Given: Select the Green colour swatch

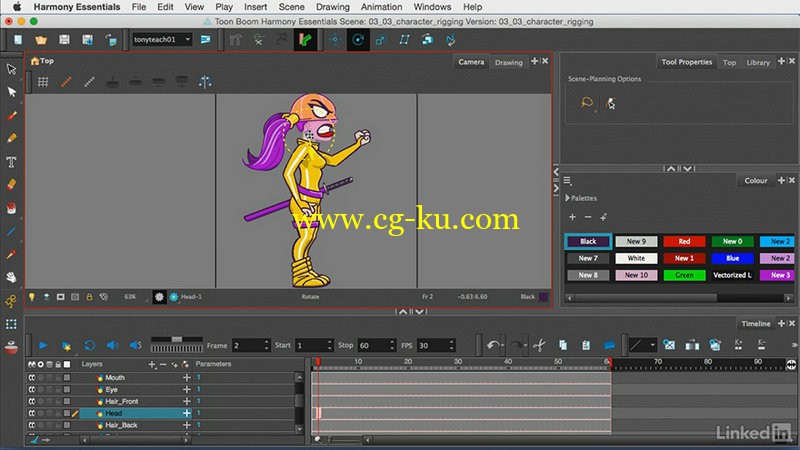Looking at the screenshot, I should tap(684, 275).
